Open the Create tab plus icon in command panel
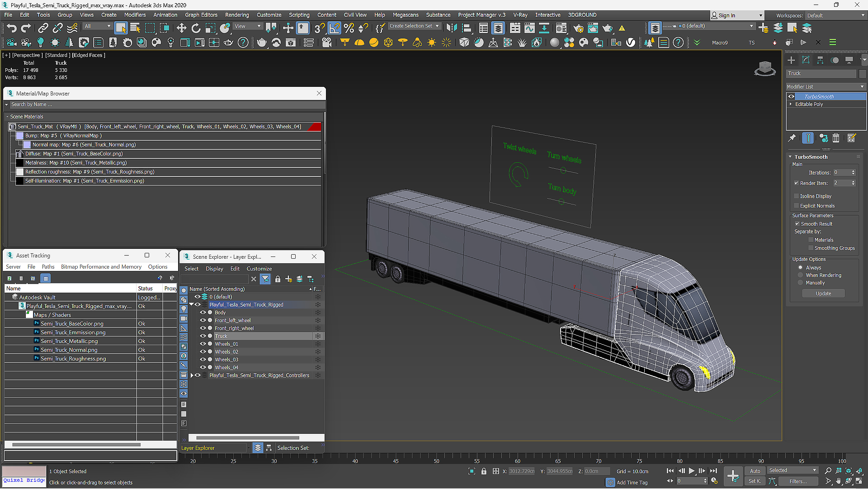Screen dimensions: 868x489 (x=791, y=60)
